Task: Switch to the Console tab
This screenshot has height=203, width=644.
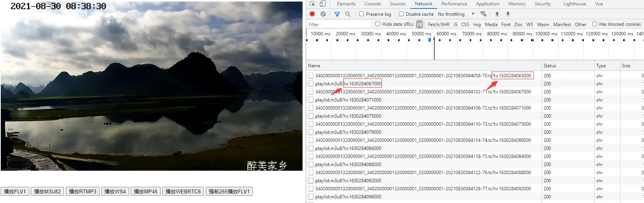Action: click(x=372, y=4)
